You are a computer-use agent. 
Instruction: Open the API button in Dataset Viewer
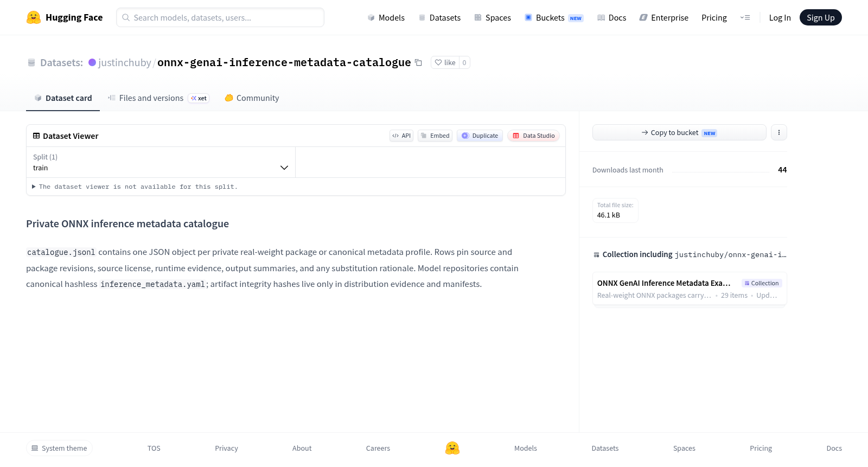(x=401, y=136)
